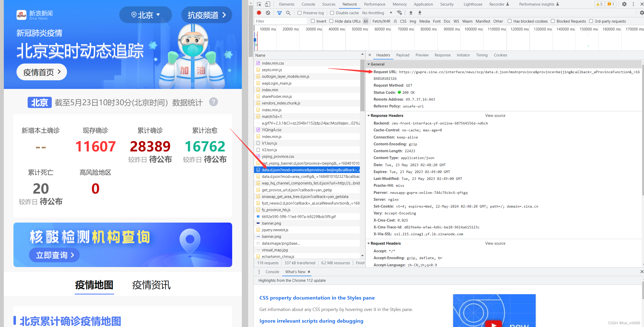The height and width of the screenshot is (327, 644).
Task: Enable Blocked Requests checkbox
Action: (553, 21)
